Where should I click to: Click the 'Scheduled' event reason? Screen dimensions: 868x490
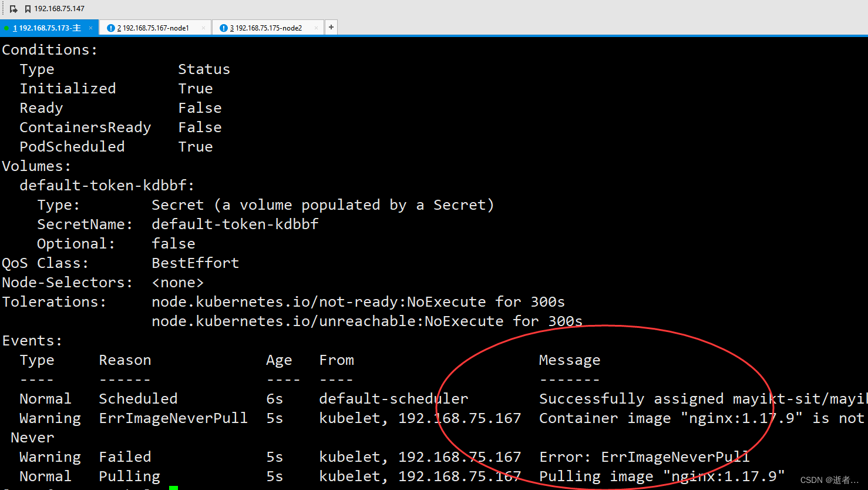138,399
